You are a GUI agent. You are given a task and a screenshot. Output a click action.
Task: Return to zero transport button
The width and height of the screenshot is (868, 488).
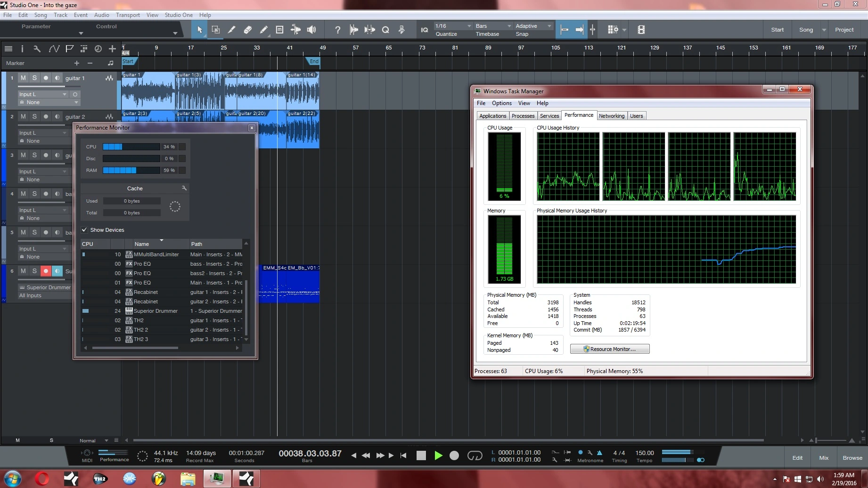click(403, 455)
